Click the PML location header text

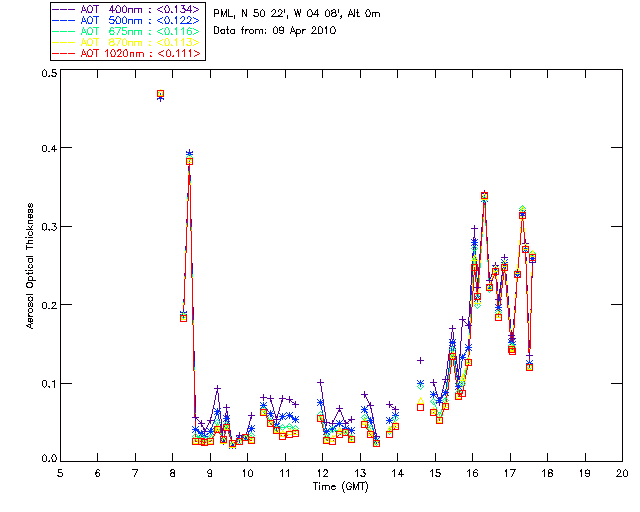point(297,13)
